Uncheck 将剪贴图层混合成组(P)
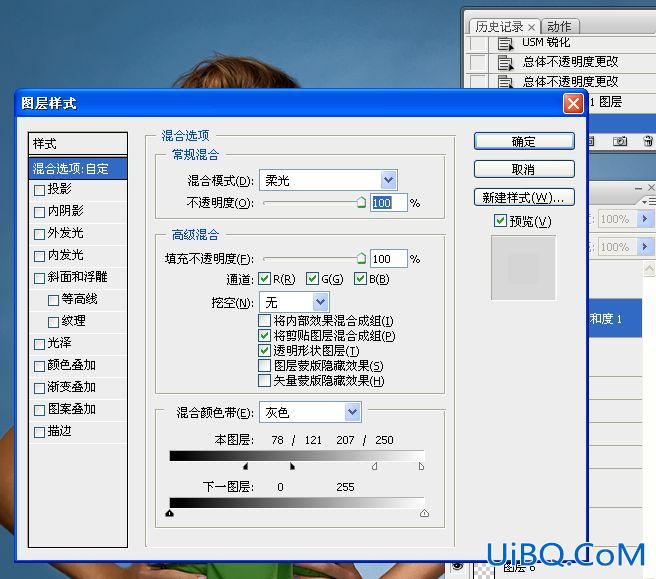Viewport: 656px width, 579px height. (x=264, y=336)
